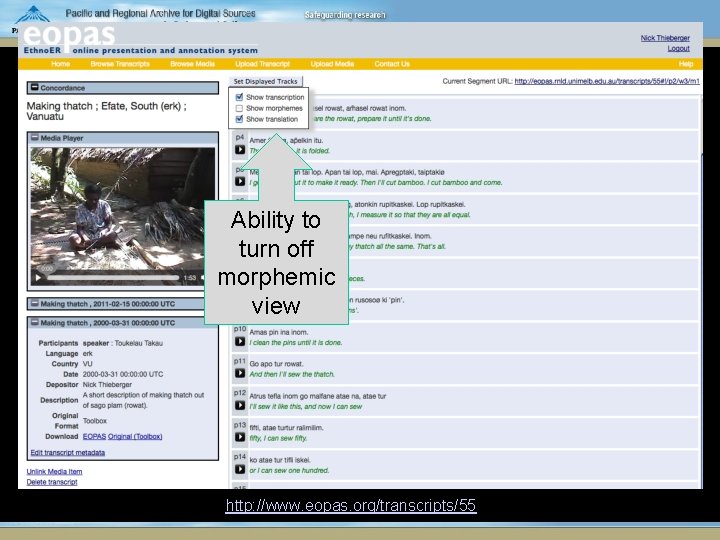Open Browse Transcripts menu
The height and width of the screenshot is (540, 720).
click(120, 64)
